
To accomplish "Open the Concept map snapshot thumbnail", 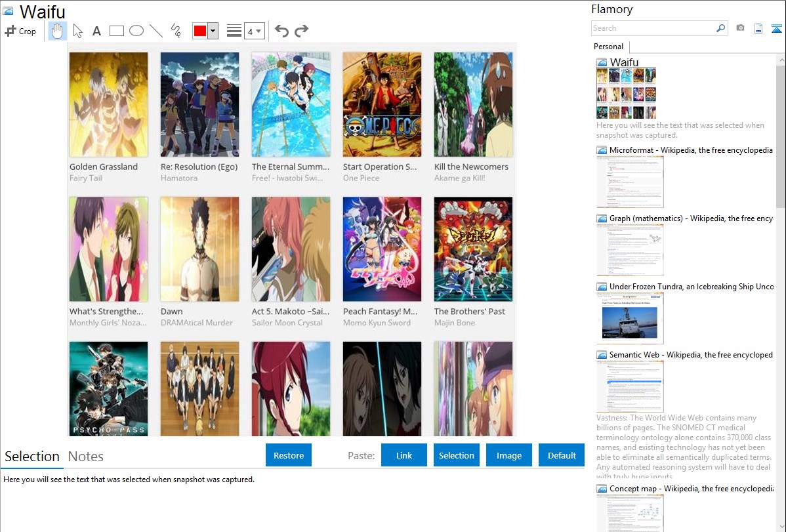I will tap(630, 513).
